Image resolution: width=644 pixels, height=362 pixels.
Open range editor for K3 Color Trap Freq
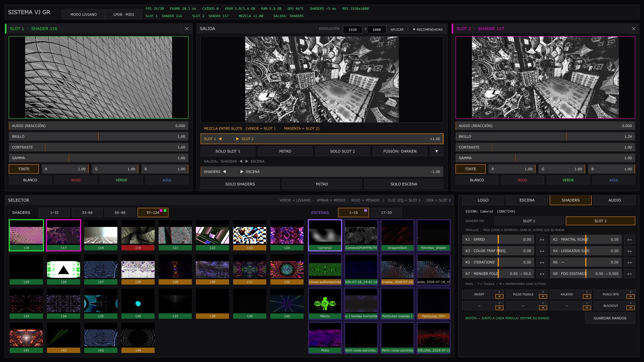(x=542, y=251)
